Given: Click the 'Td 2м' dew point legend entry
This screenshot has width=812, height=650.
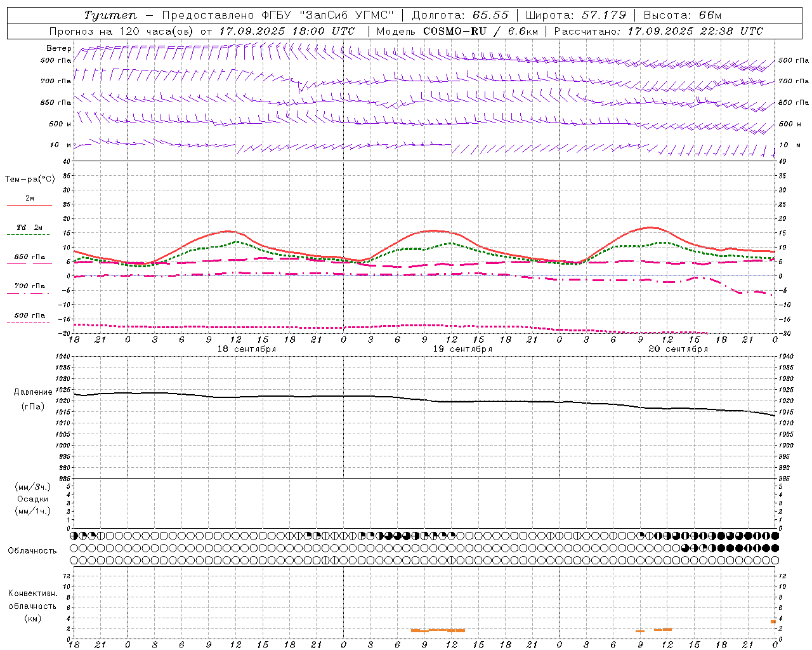Looking at the screenshot, I should [x=30, y=227].
